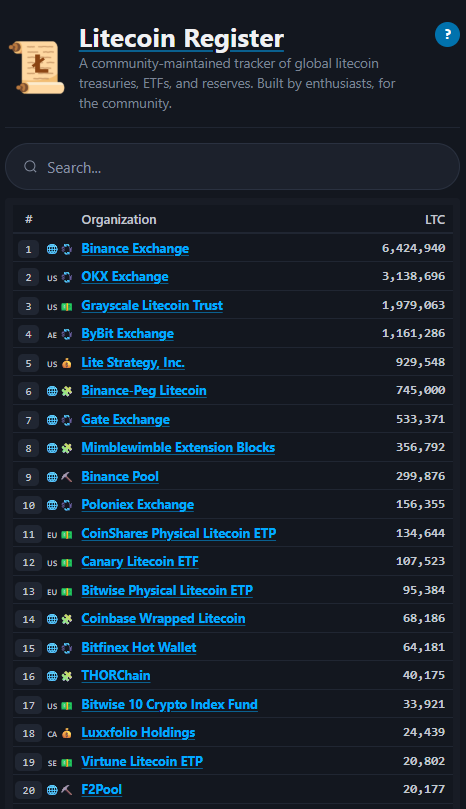Select the 20,177 LTC value
Viewport: 466px width, 809px height.
tap(424, 789)
